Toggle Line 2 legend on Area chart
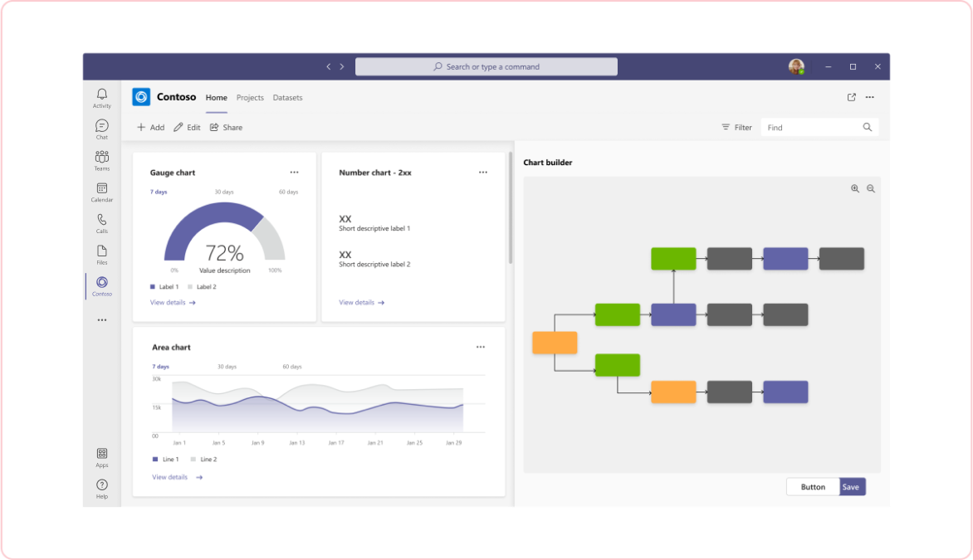 point(203,460)
